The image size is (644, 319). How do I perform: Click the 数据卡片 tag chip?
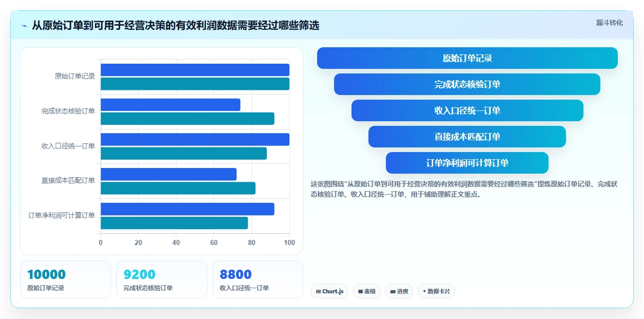click(436, 291)
